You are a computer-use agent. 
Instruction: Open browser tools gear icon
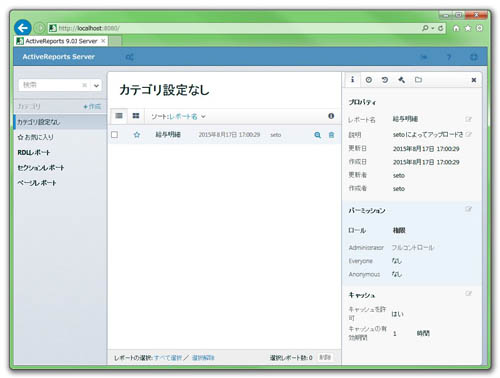pos(479,28)
